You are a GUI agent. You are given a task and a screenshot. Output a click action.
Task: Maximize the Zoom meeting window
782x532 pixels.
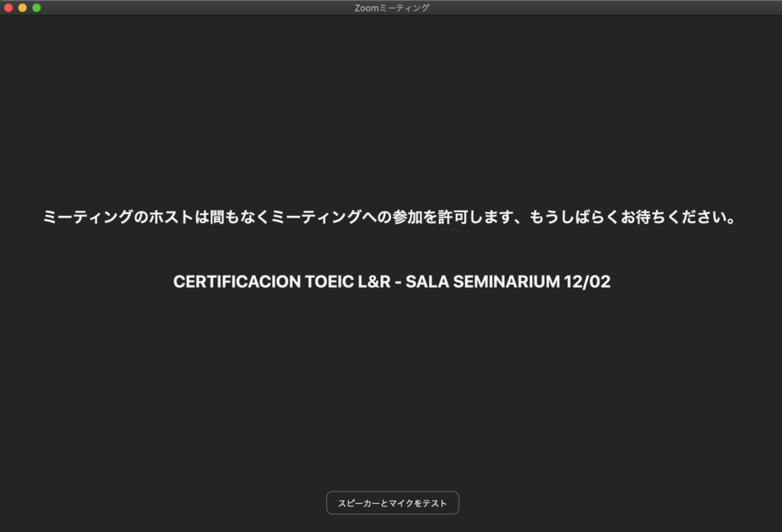(37, 8)
